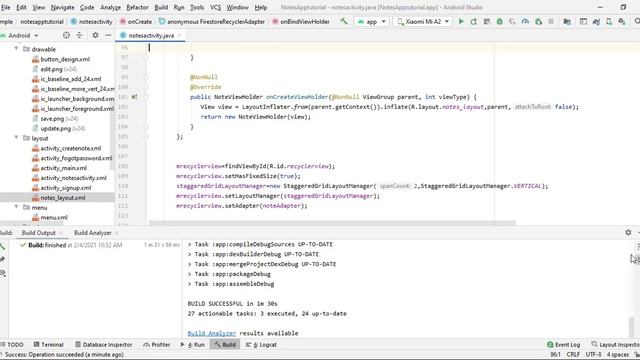Image resolution: width=640 pixels, height=360 pixels.
Task: Open the Build menu
Action: coord(161,7)
